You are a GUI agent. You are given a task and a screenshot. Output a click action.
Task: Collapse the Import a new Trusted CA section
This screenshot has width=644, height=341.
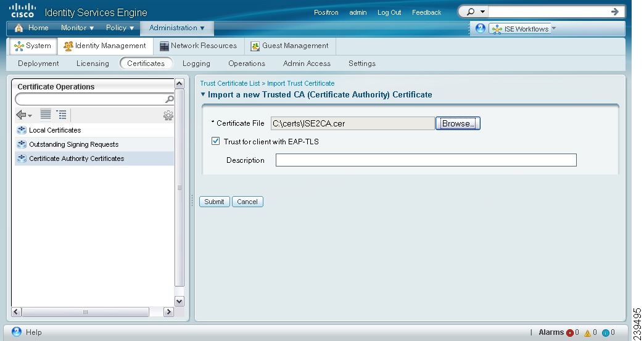tap(203, 94)
